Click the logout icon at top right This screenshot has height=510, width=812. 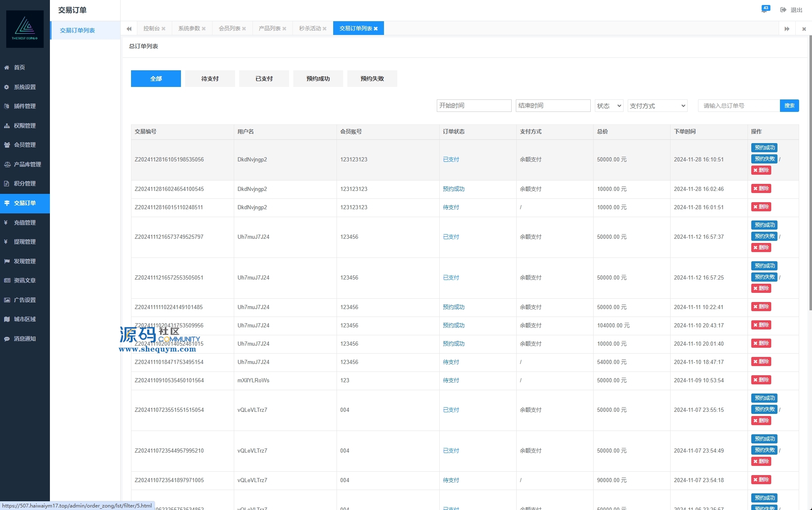click(783, 10)
